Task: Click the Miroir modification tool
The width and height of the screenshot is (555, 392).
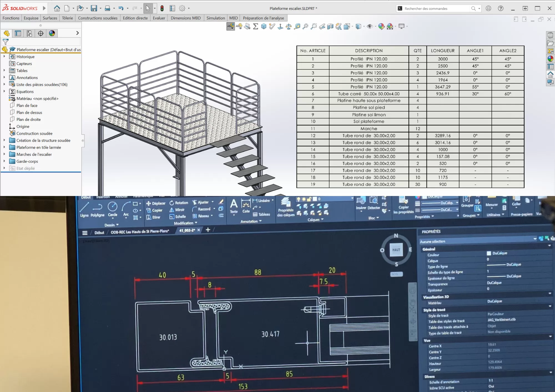Action: [x=177, y=210]
